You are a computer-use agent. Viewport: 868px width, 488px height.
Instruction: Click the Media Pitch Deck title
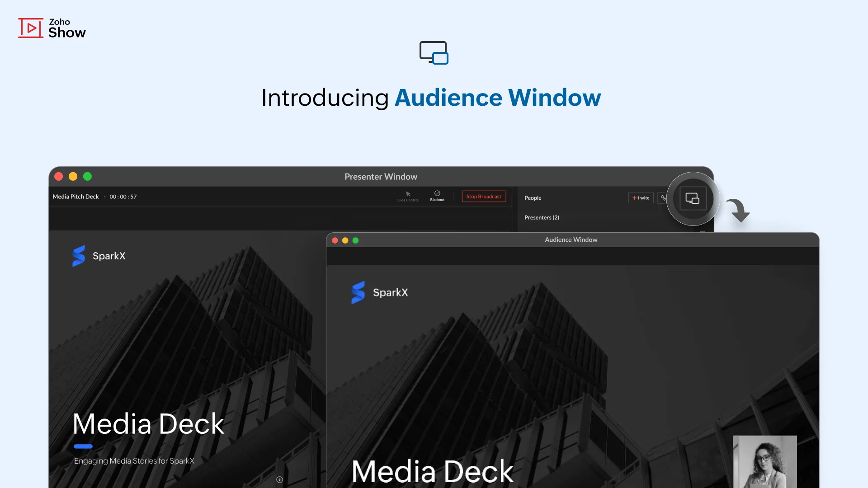pyautogui.click(x=75, y=197)
